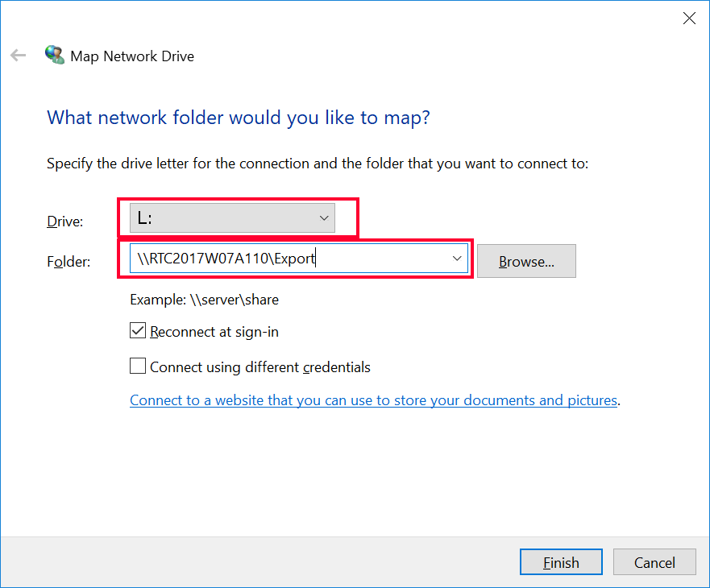This screenshot has width=710, height=588.
Task: Click the Finish button
Action: 561,562
